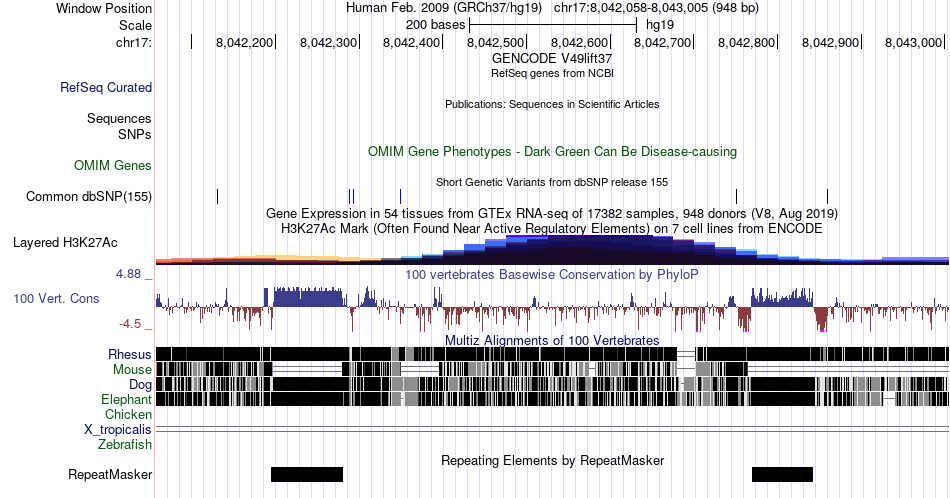The height and width of the screenshot is (498, 950).
Task: Open the RefSeq Curated track label
Action: (106, 87)
